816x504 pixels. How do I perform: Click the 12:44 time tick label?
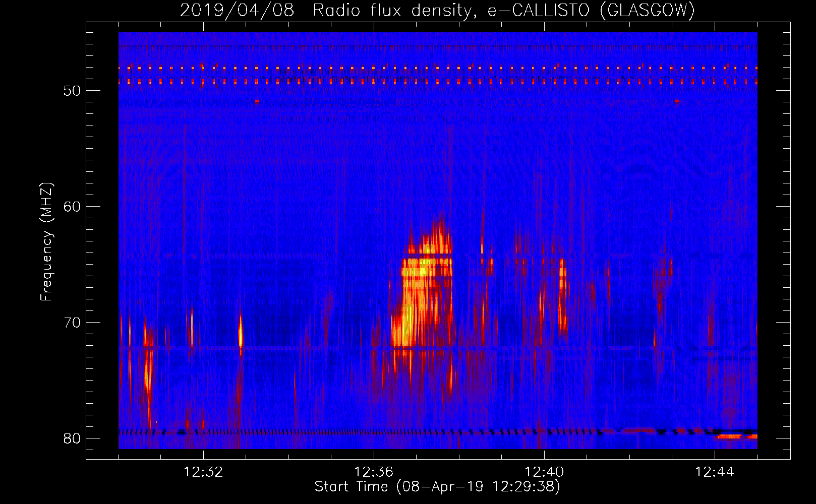tap(715, 472)
